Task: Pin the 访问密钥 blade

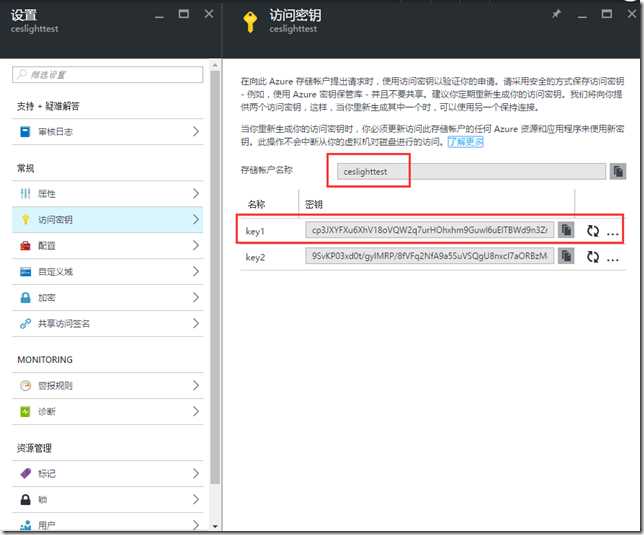Action: 557,14
